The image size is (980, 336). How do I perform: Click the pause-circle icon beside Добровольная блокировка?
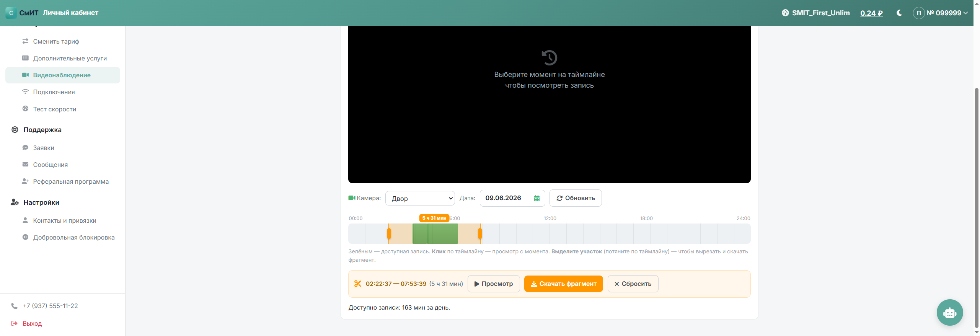[25, 237]
